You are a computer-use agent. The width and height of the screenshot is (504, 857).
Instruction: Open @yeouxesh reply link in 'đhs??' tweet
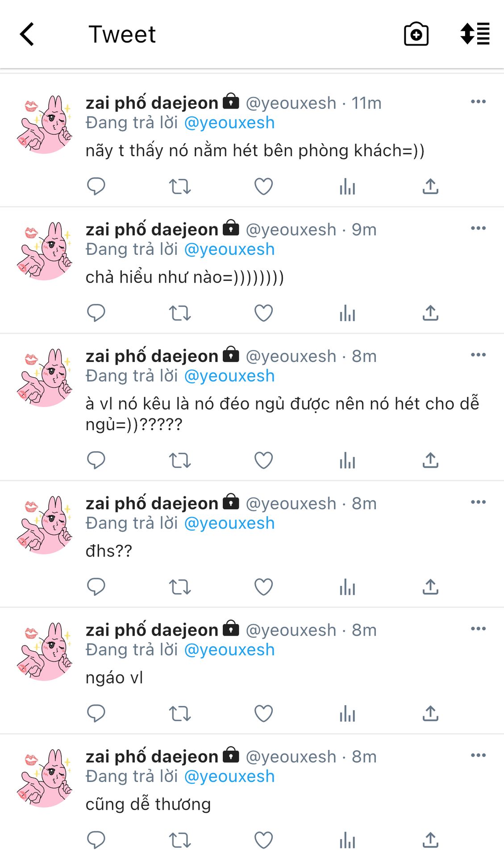point(229,523)
